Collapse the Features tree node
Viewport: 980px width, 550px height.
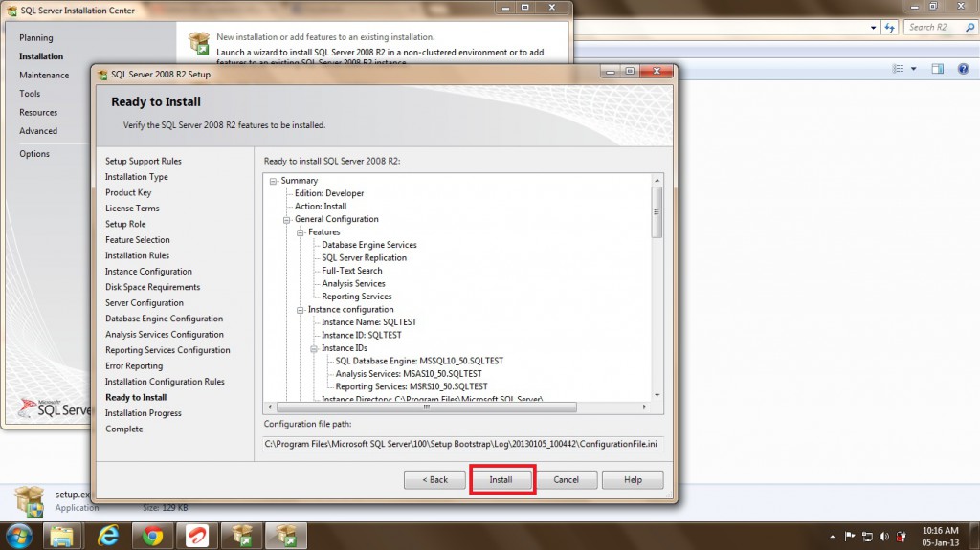pyautogui.click(x=300, y=232)
